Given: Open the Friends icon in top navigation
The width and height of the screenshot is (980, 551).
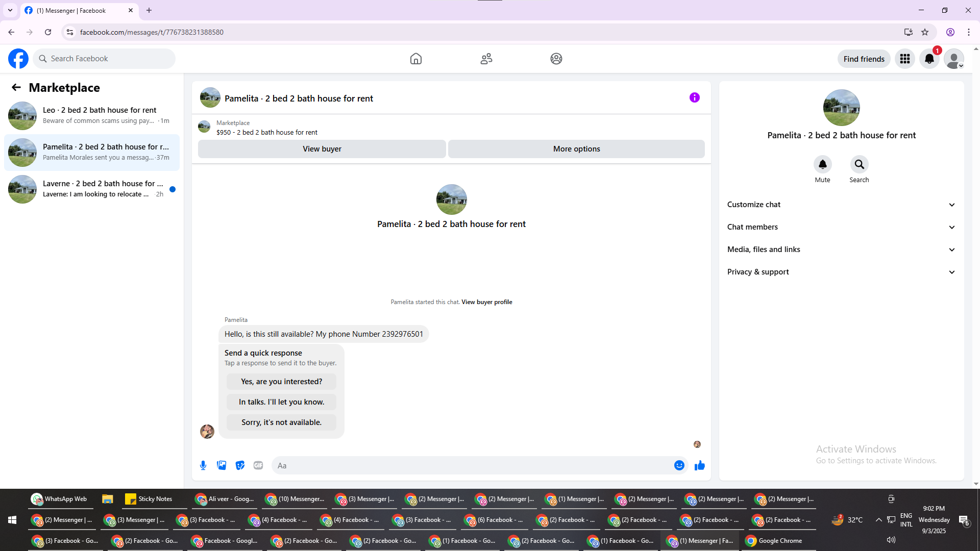Looking at the screenshot, I should (x=486, y=59).
